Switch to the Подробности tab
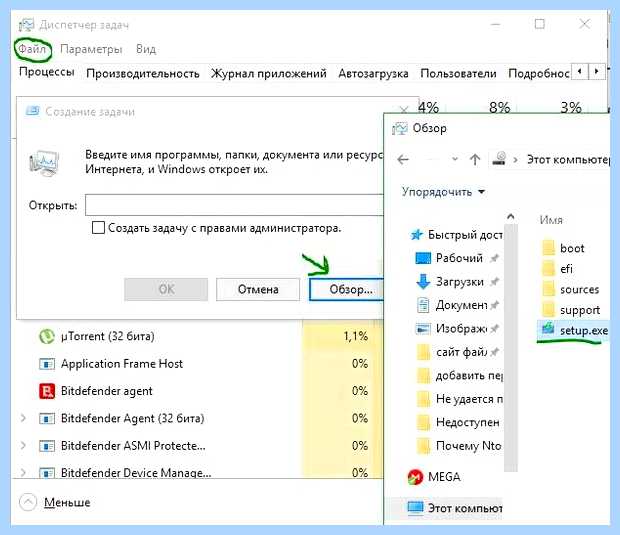Image resolution: width=620 pixels, height=535 pixels. (539, 74)
